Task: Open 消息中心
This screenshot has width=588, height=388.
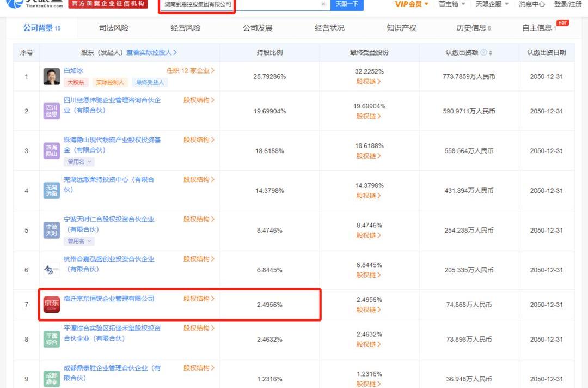Action: coord(532,4)
